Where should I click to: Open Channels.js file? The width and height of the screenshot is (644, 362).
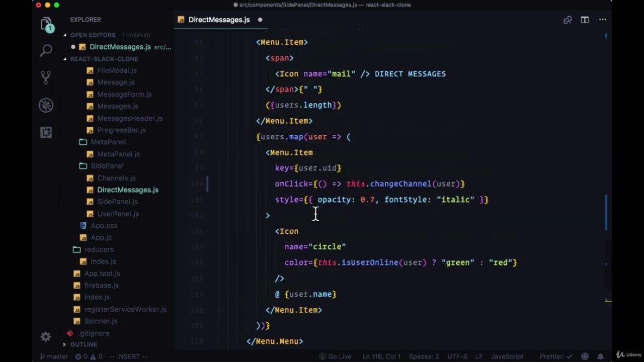[116, 178]
